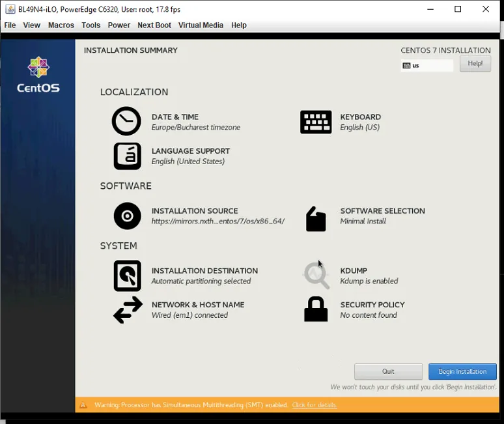
Task: Open the Date & Time clock icon
Action: coord(126,121)
